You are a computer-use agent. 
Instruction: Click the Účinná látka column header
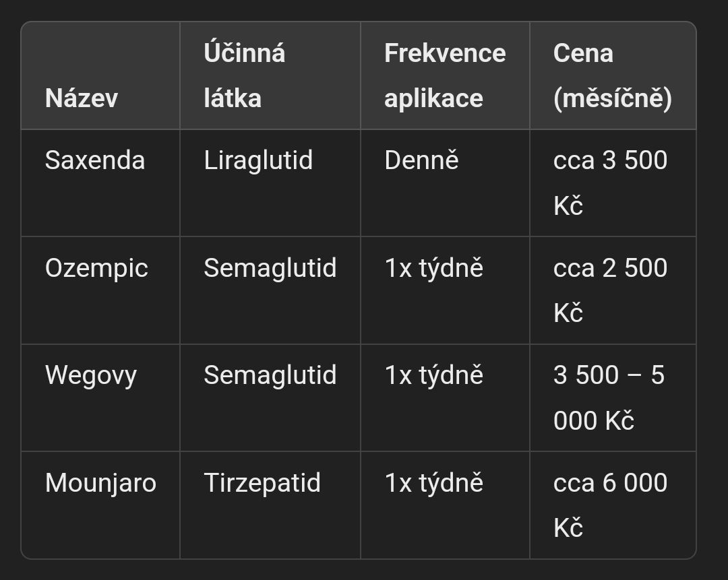tap(270, 75)
